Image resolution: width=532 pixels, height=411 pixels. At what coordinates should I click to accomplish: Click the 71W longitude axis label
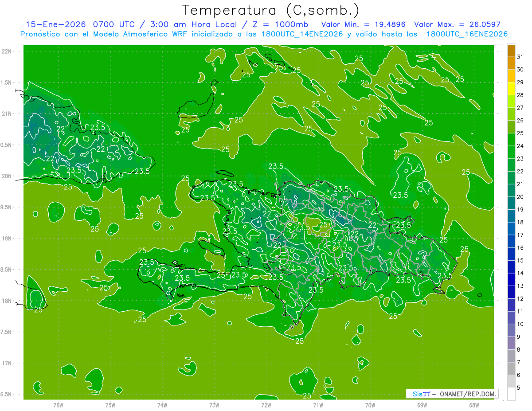click(318, 405)
